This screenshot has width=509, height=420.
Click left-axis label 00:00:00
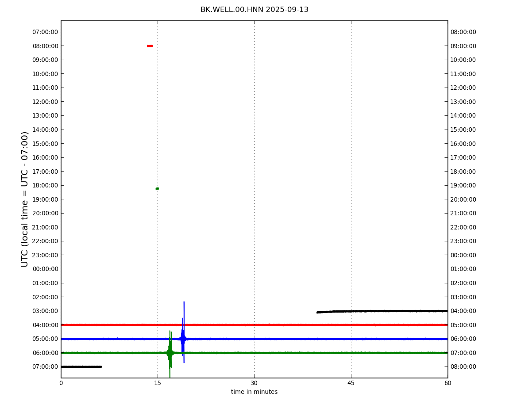pos(46,269)
